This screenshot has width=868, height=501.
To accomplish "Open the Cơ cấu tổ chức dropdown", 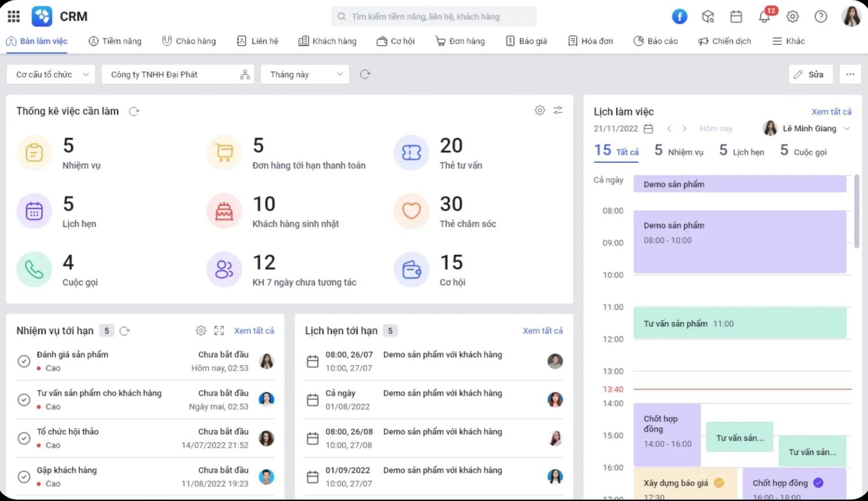I will 52,75.
